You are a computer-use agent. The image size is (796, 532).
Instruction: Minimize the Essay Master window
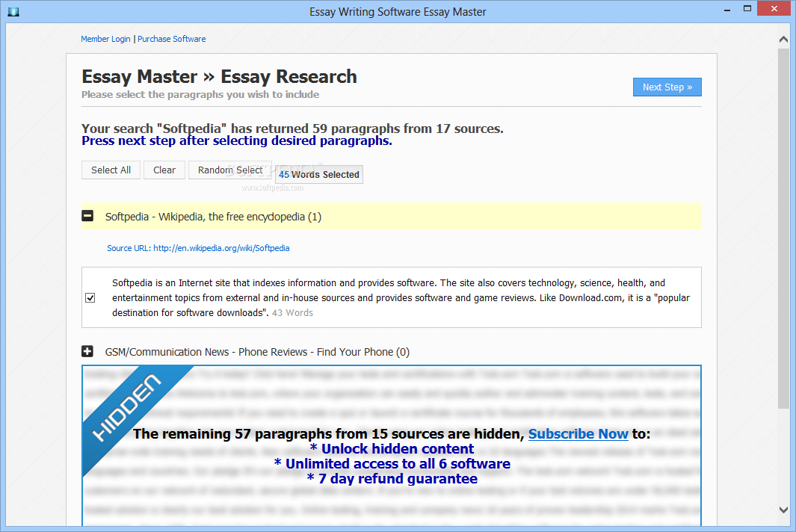pos(727,10)
